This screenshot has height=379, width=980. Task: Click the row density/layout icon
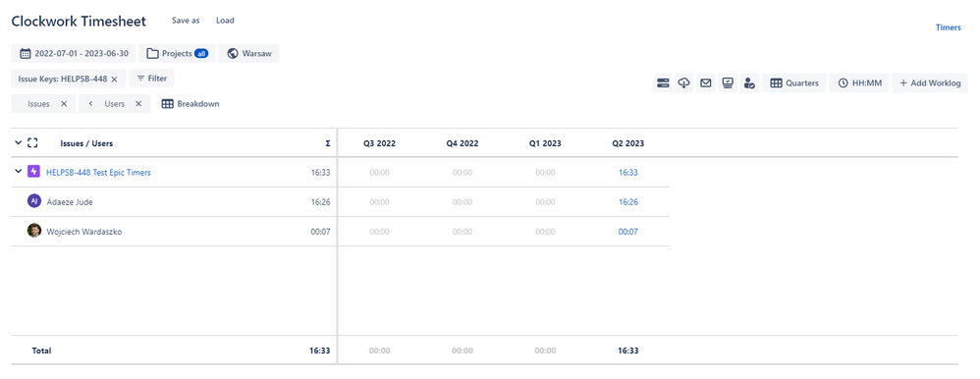663,83
